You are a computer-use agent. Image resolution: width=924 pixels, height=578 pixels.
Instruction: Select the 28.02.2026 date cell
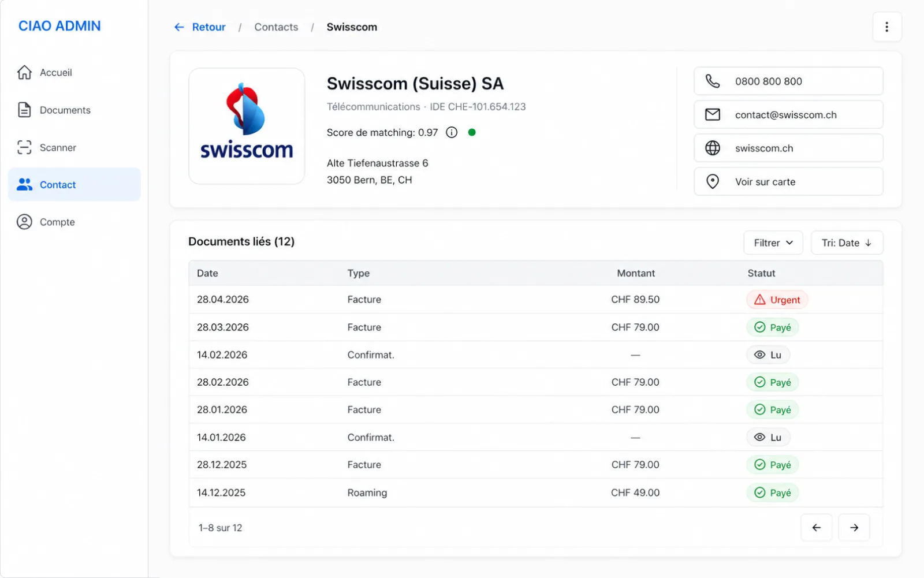tap(223, 382)
